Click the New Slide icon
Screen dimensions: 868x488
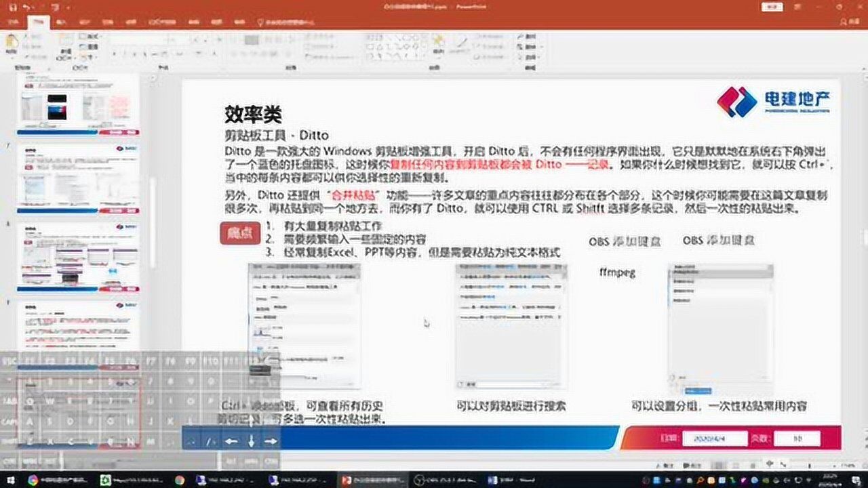[66, 39]
